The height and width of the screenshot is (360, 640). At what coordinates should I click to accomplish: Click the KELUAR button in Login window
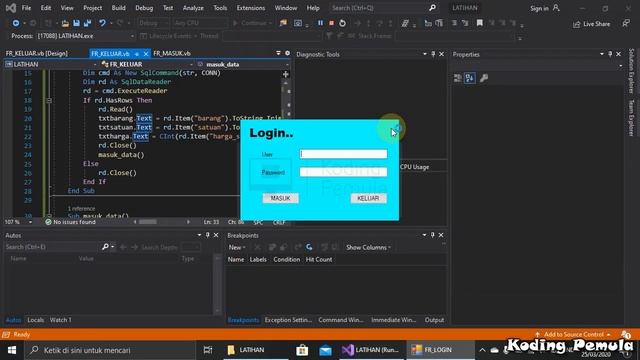(x=368, y=198)
